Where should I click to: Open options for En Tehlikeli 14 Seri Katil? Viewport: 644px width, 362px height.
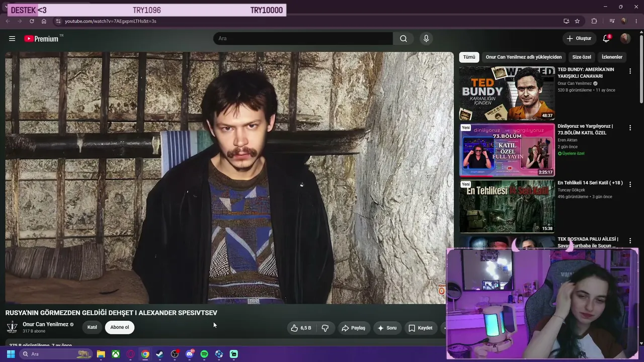tap(630, 185)
